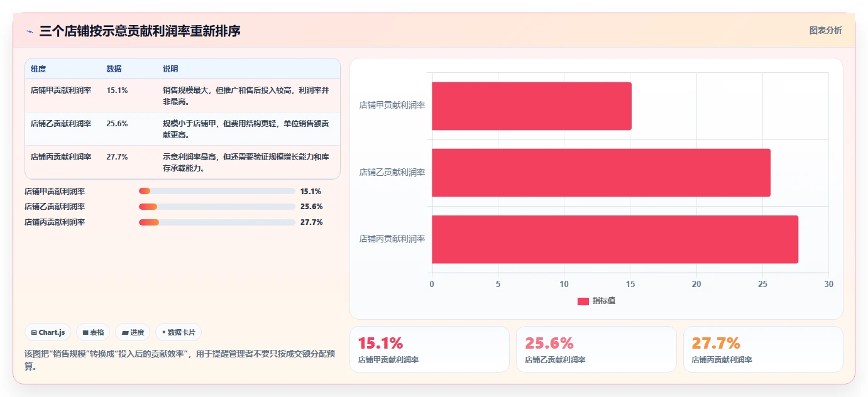The width and height of the screenshot is (868, 397).
Task: Click the 图表分析 label in header
Action: tap(825, 30)
